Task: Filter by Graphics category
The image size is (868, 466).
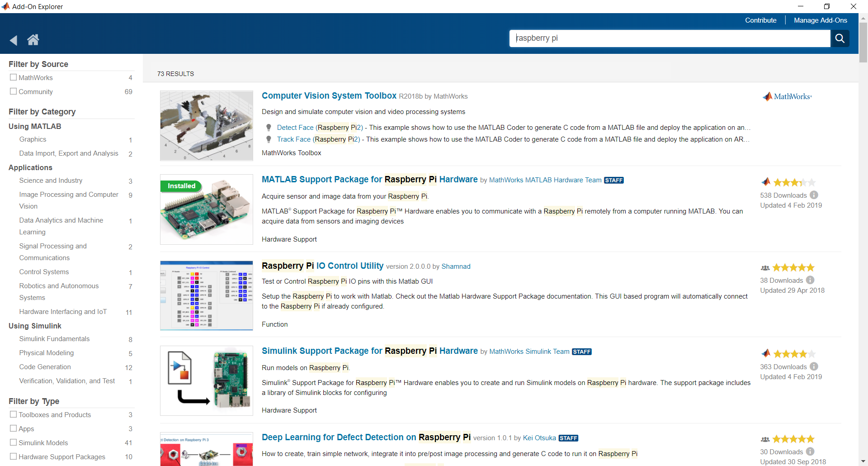Action: (33, 139)
